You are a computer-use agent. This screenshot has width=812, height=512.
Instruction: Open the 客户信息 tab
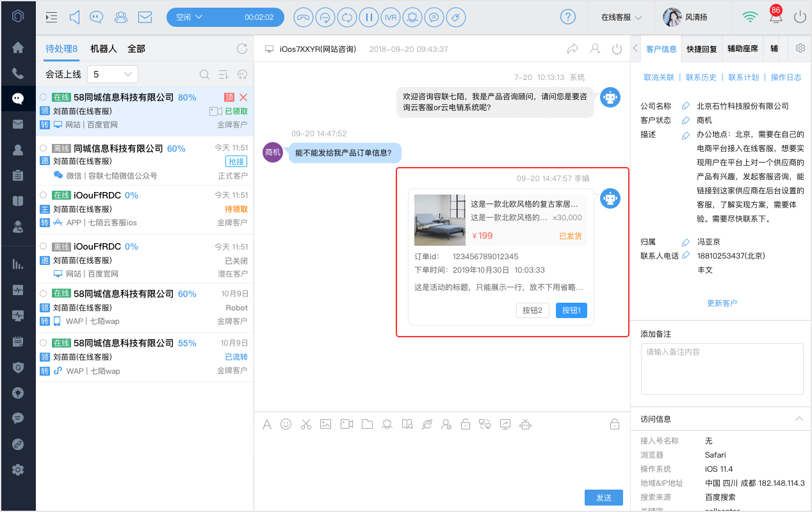[x=662, y=49]
